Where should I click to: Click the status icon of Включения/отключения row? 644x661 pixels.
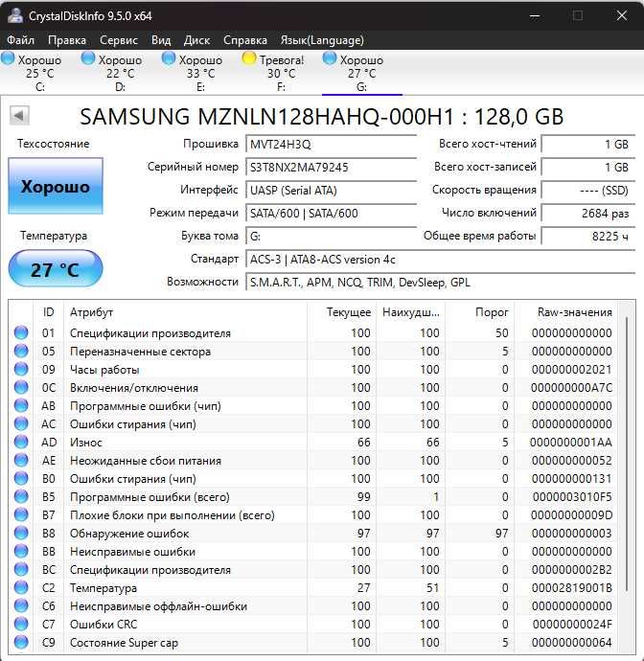click(21, 387)
